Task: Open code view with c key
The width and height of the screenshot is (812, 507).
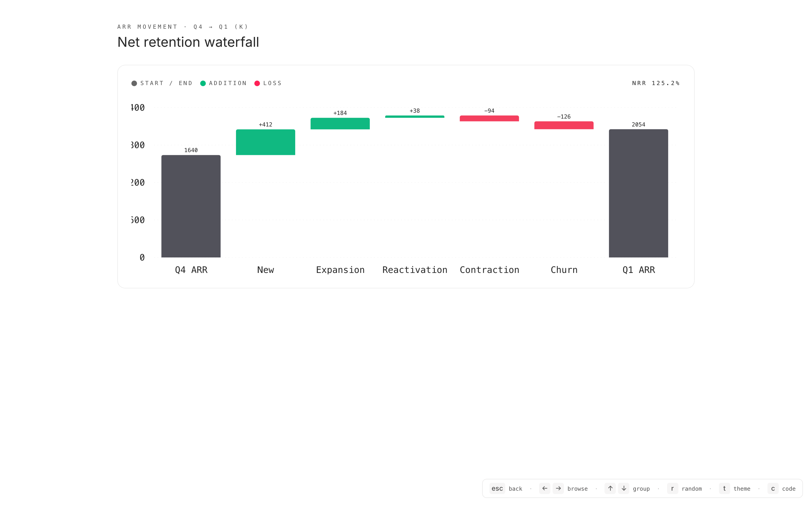Action: (773, 489)
